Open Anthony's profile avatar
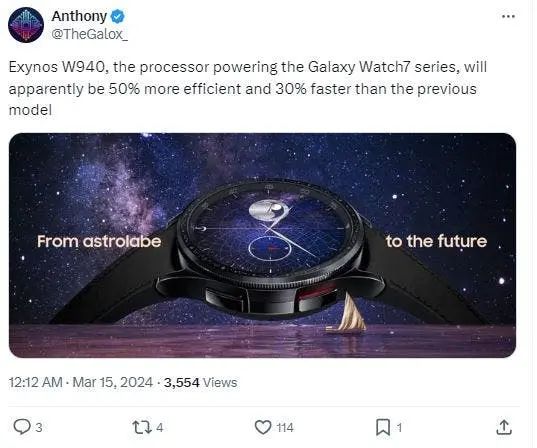 pos(26,25)
